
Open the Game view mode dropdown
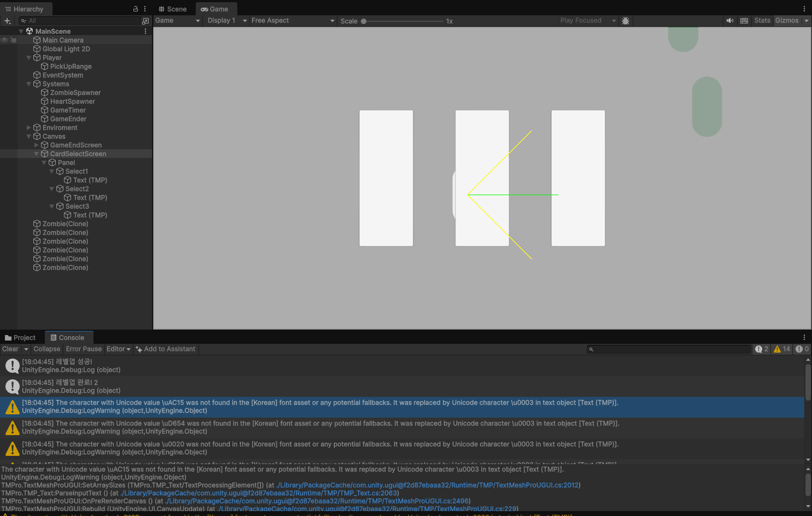(x=178, y=21)
